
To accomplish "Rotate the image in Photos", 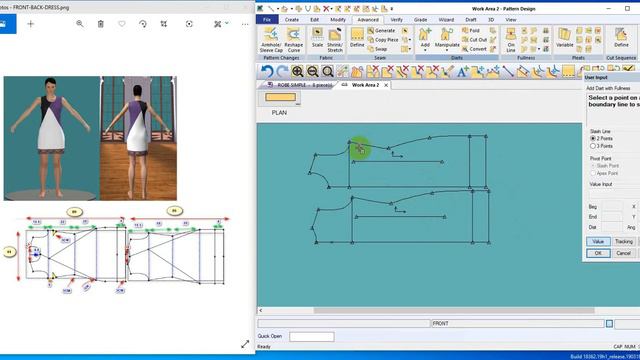I will [x=142, y=24].
